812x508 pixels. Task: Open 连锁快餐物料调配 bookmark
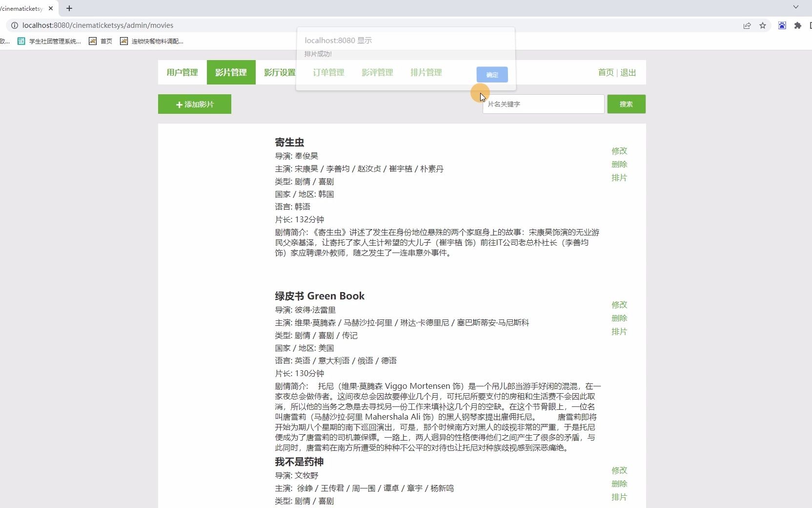point(152,42)
